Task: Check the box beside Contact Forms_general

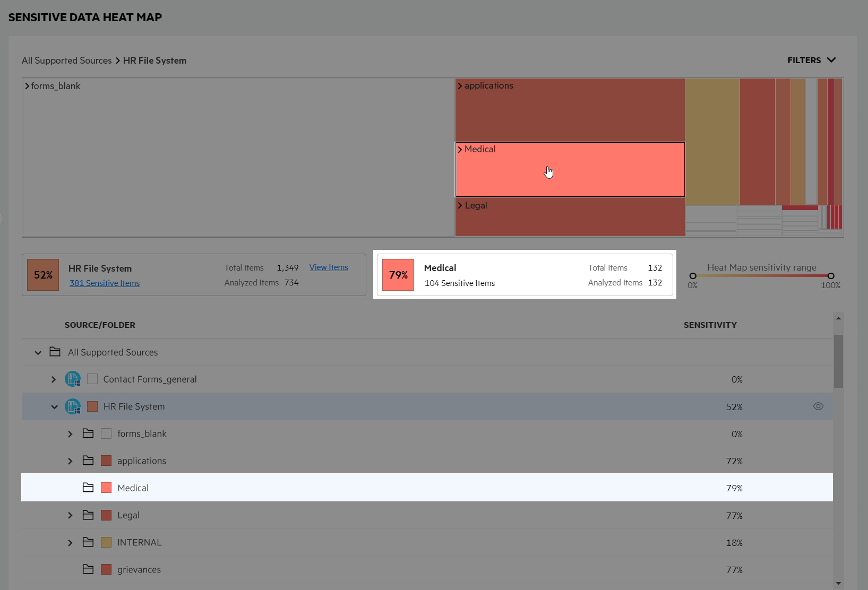Action: tap(92, 379)
